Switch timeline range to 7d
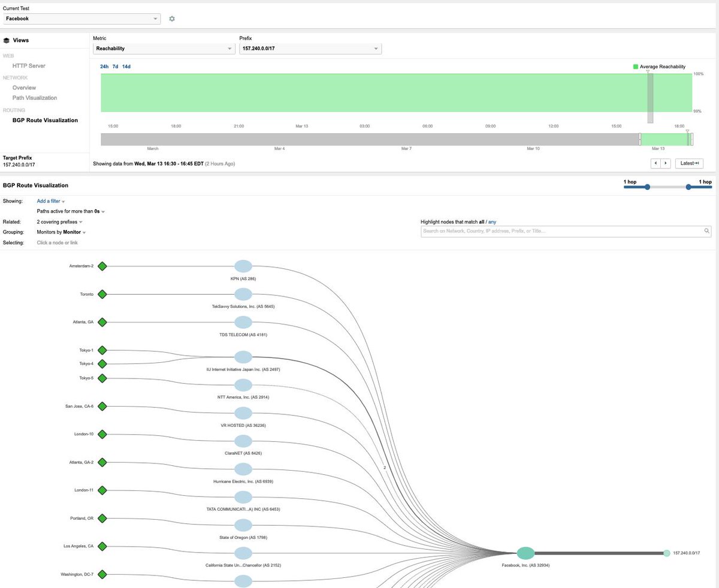This screenshot has width=719, height=588. pos(115,66)
